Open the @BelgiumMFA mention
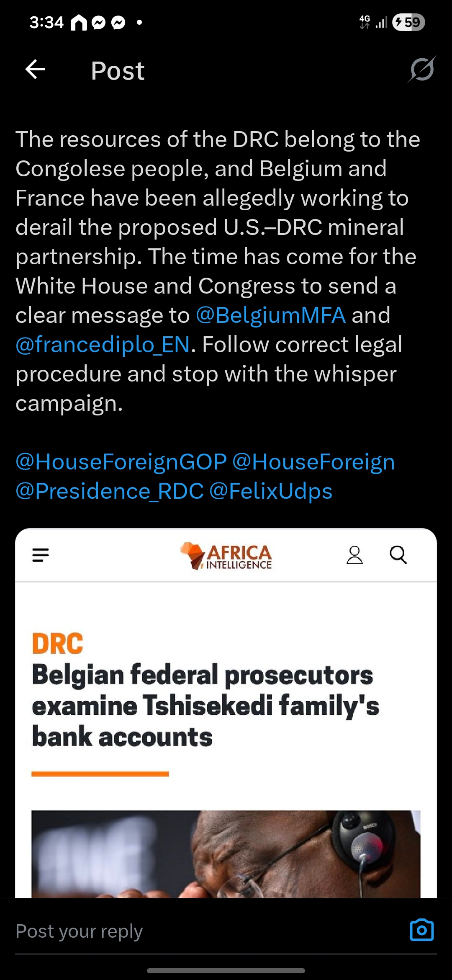 click(x=271, y=315)
